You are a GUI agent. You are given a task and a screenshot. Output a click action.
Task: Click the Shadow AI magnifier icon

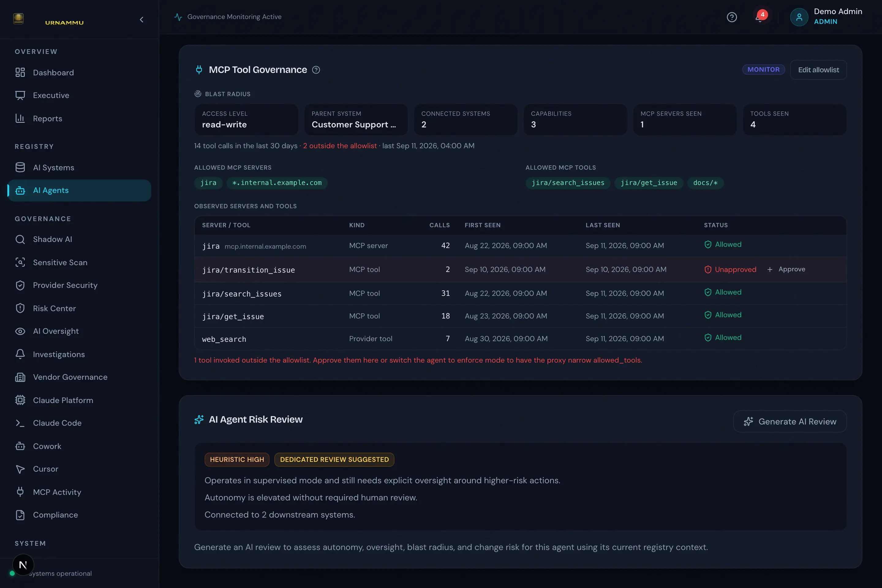point(20,239)
